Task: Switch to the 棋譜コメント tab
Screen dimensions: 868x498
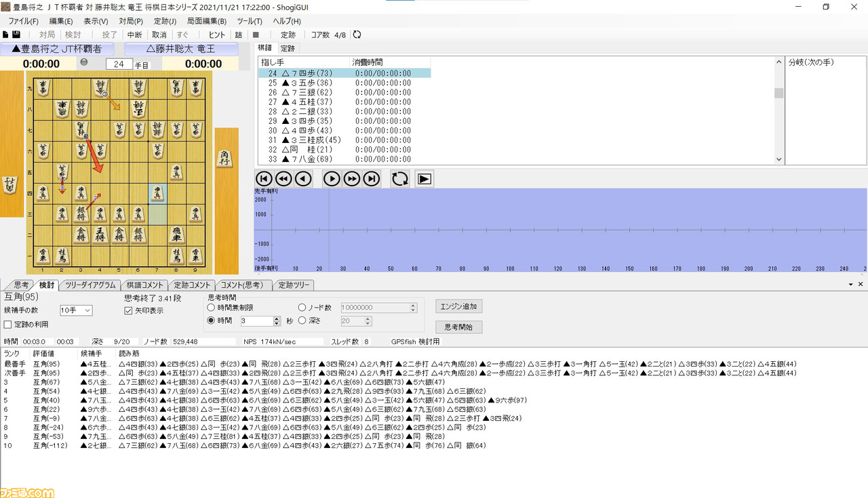Action: (x=144, y=285)
